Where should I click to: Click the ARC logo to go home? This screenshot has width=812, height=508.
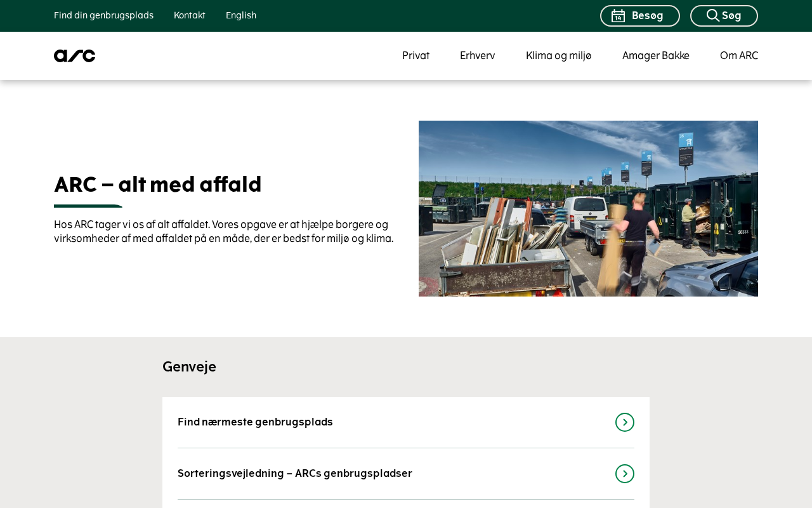(x=75, y=56)
